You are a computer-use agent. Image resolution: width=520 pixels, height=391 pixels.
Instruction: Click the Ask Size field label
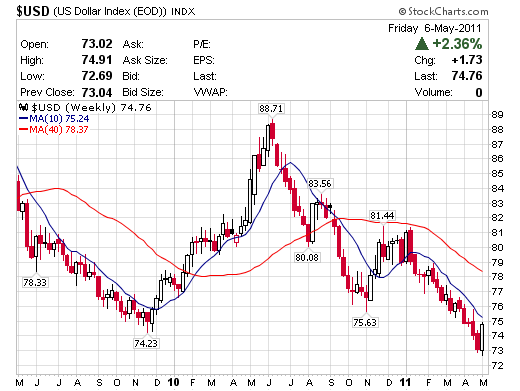tap(145, 60)
